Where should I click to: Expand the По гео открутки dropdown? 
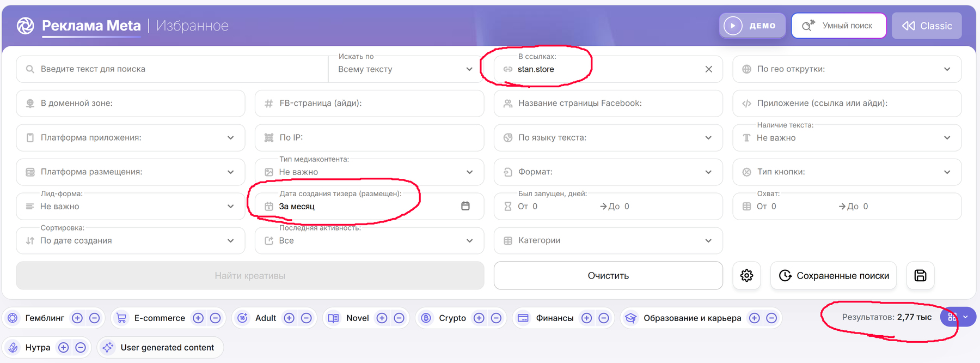(x=847, y=69)
